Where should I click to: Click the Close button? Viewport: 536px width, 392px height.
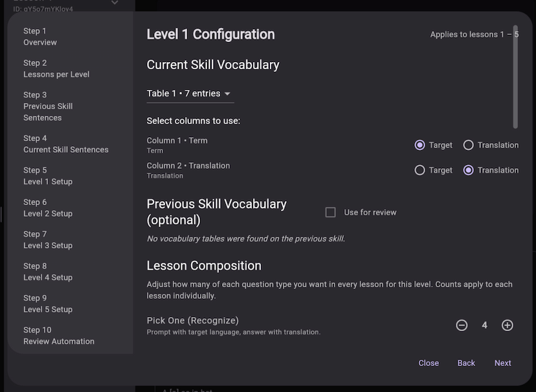click(x=429, y=363)
